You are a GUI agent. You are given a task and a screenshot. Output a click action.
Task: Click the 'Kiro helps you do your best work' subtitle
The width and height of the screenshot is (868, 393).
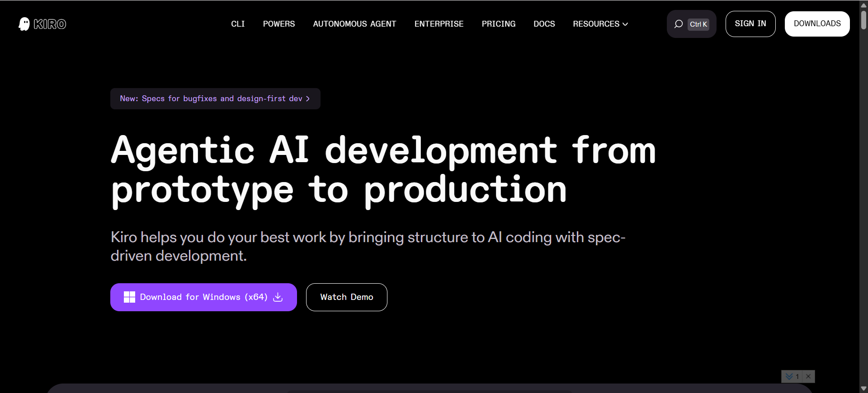(x=368, y=246)
